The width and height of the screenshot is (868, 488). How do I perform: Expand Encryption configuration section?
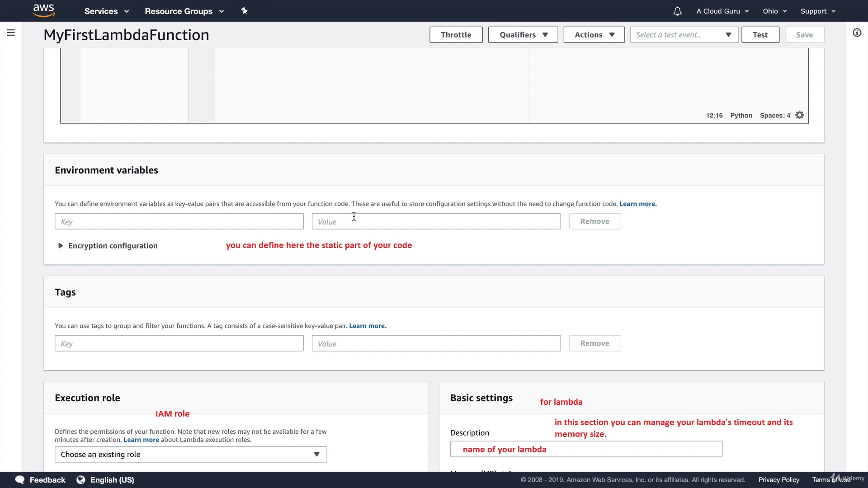[x=61, y=246]
